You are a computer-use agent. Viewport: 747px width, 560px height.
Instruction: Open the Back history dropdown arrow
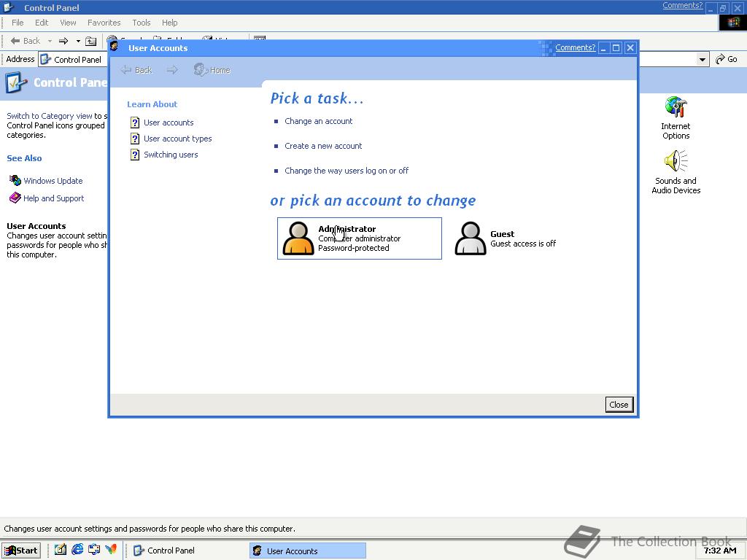50,41
